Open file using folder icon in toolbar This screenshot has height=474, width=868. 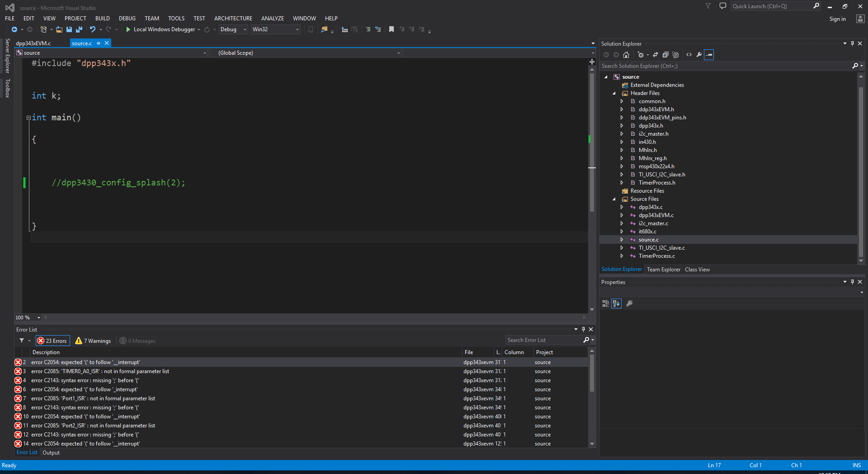coord(59,29)
